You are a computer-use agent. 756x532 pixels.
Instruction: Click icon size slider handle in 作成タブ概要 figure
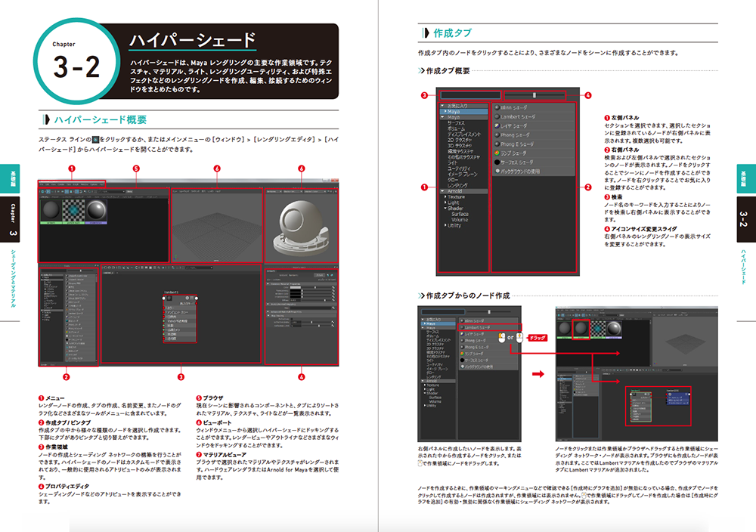click(534, 96)
